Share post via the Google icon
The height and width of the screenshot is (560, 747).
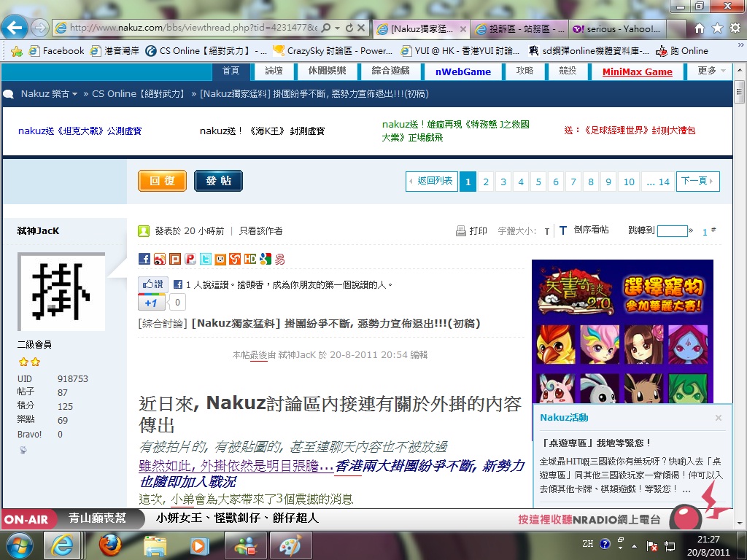click(x=266, y=259)
